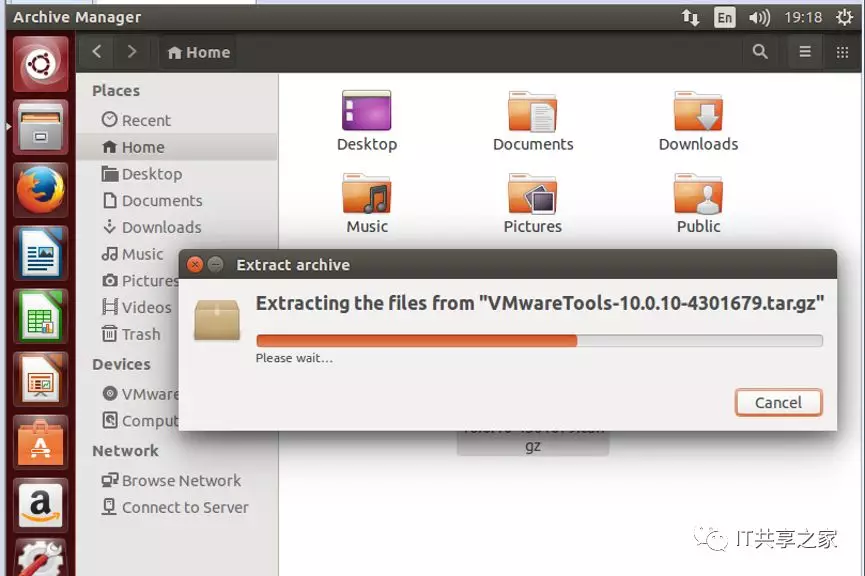Select Music in Places sidebar

[x=132, y=254]
